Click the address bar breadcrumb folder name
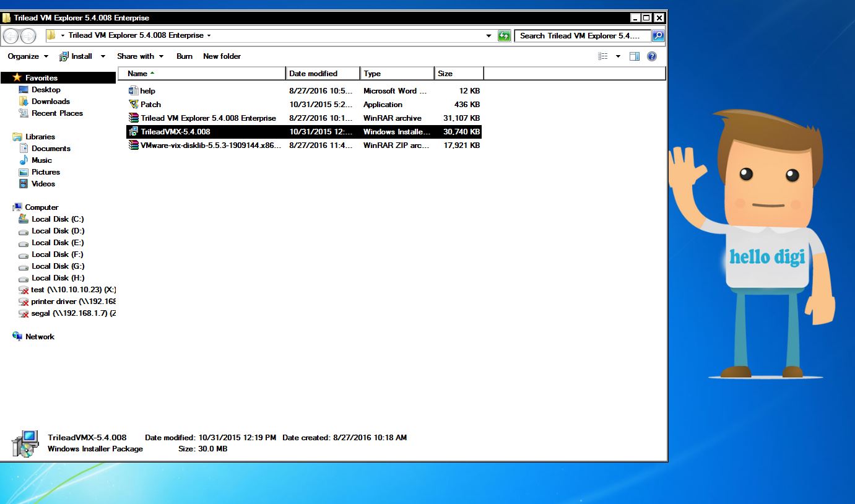855x504 pixels. click(136, 36)
